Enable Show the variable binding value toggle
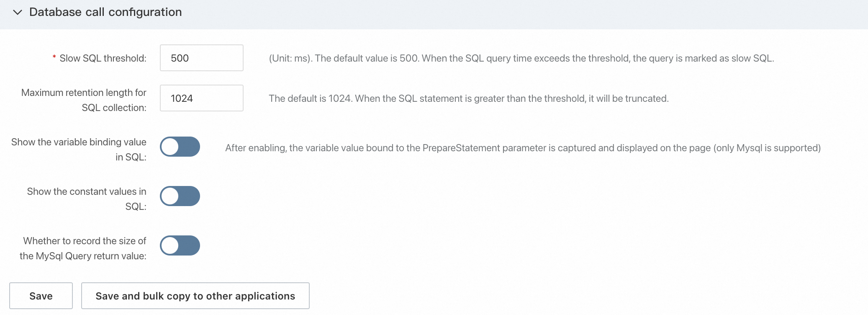Screen dimensions: 868x315 (x=180, y=147)
